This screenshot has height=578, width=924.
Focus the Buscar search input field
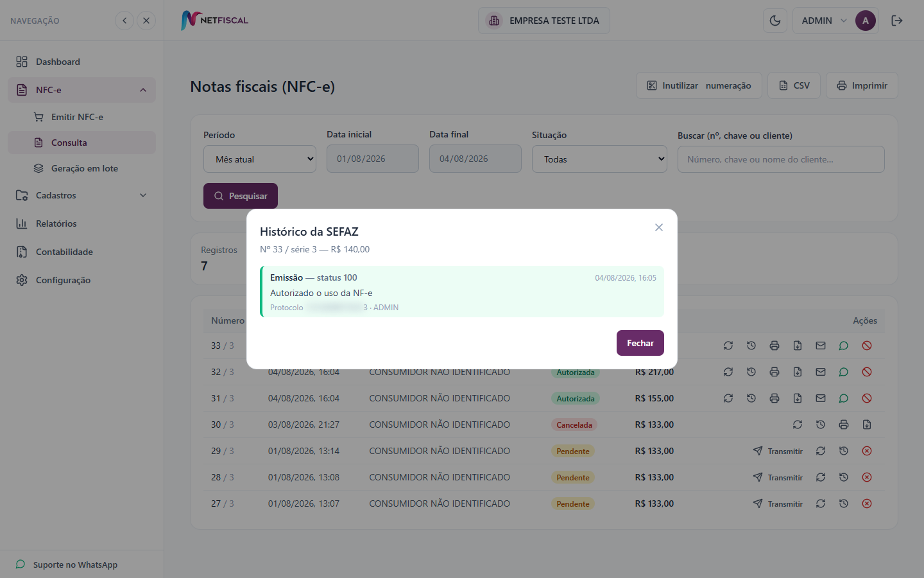coord(781,159)
